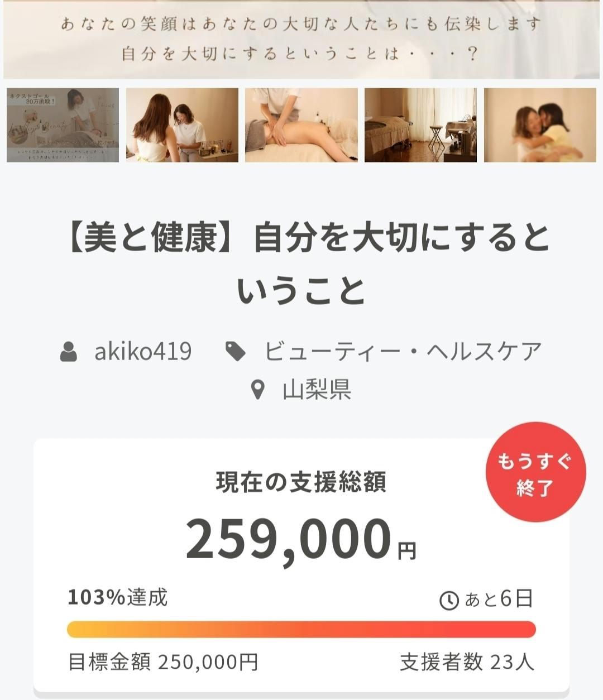Click the 103%達成 label

[x=118, y=598]
